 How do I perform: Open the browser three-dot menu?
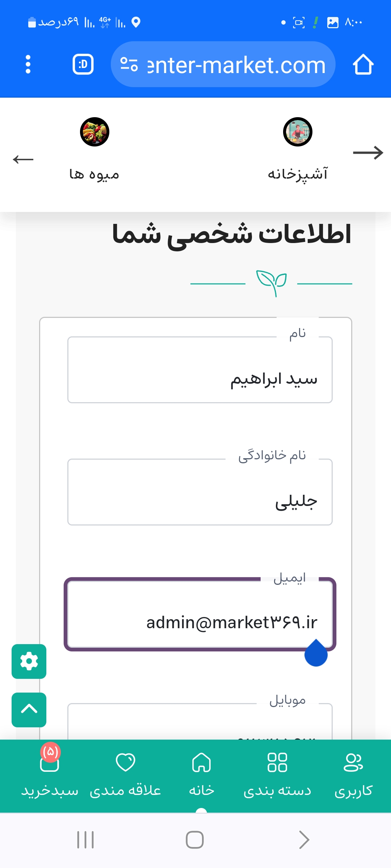click(28, 64)
